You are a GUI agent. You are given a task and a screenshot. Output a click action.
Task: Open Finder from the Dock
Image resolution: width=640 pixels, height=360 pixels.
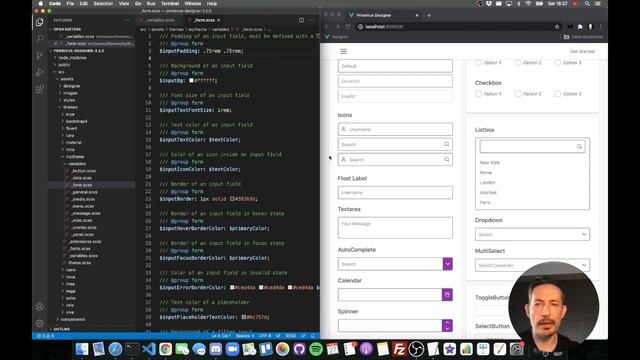click(x=82, y=349)
